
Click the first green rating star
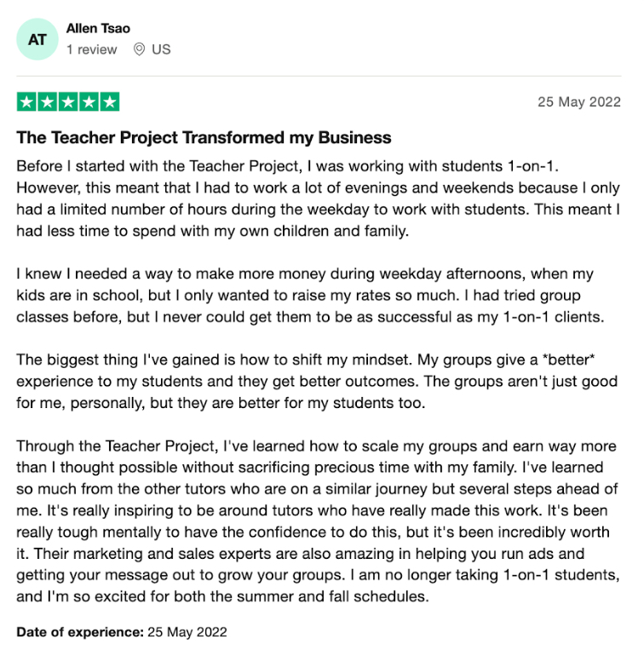[26, 102]
